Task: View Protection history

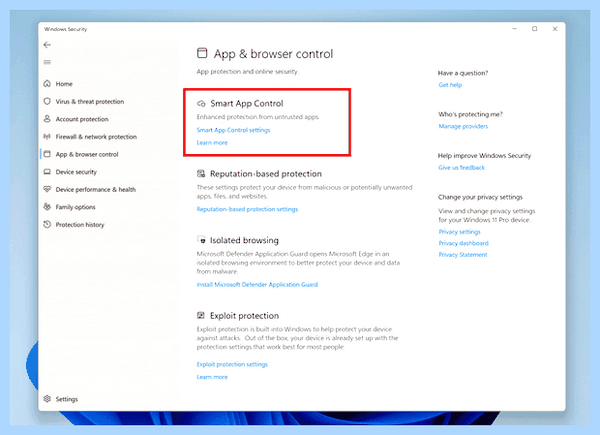Action: click(x=80, y=225)
